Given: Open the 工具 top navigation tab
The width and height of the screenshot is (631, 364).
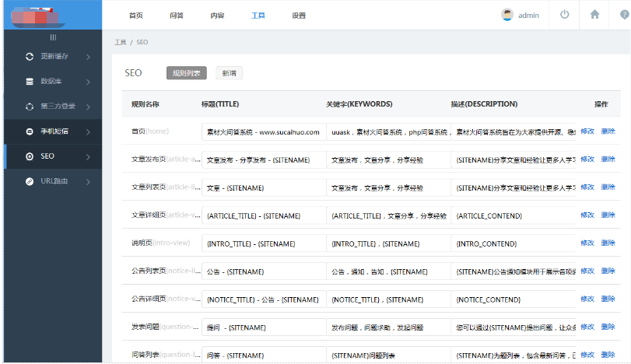Looking at the screenshot, I should pyautogui.click(x=258, y=16).
